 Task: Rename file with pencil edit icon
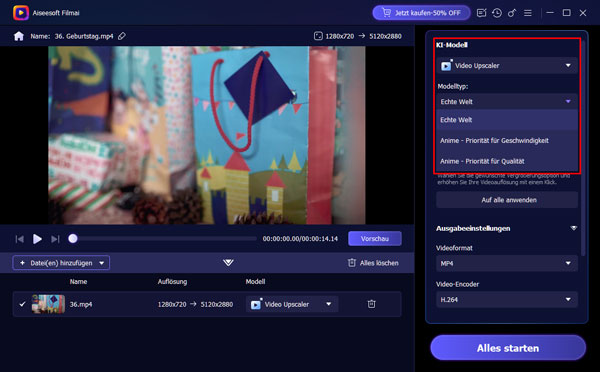(122, 36)
